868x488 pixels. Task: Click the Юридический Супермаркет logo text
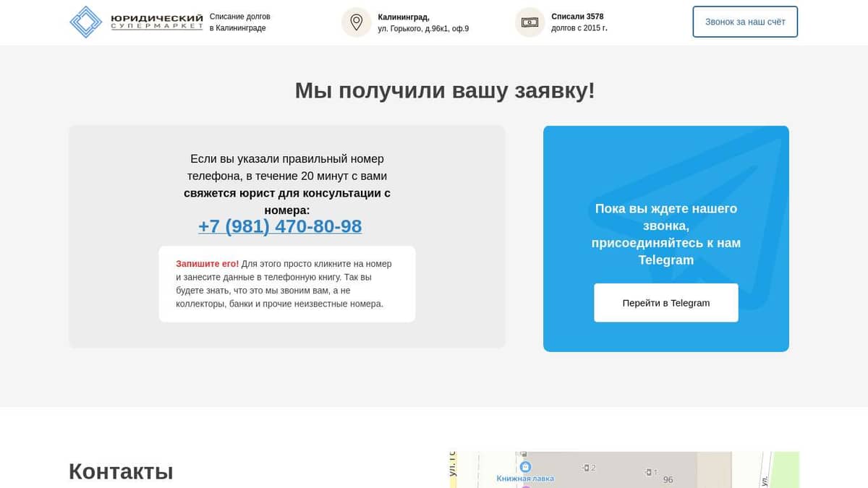156,22
